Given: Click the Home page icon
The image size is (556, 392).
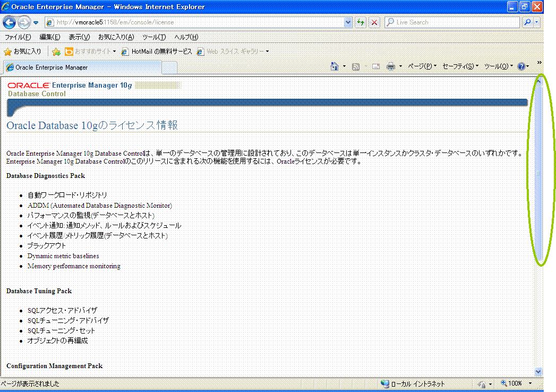Looking at the screenshot, I should (x=335, y=66).
